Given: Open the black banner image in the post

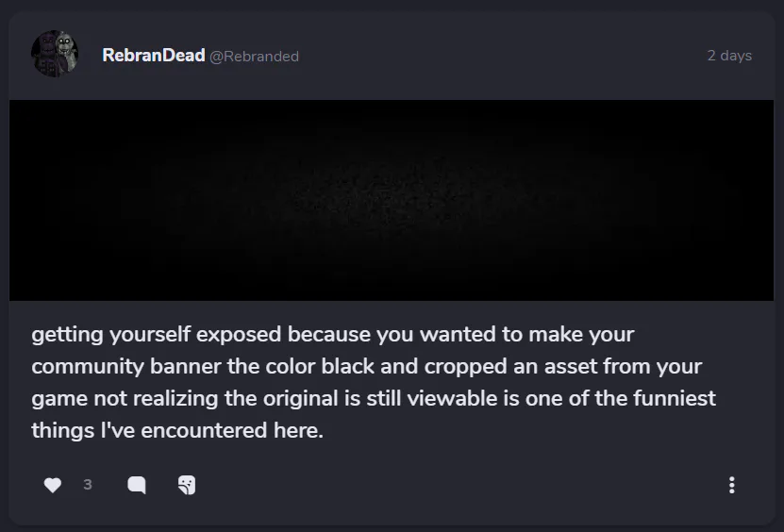Looking at the screenshot, I should tap(391, 200).
